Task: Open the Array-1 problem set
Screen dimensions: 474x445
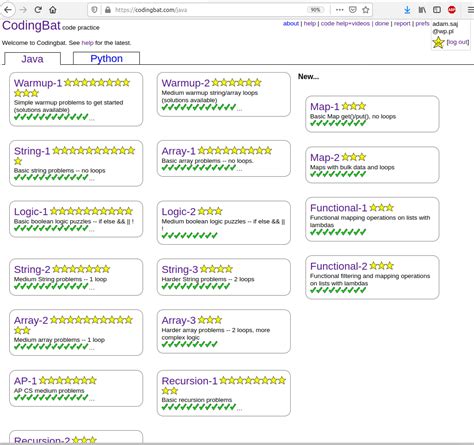Action: (x=178, y=151)
